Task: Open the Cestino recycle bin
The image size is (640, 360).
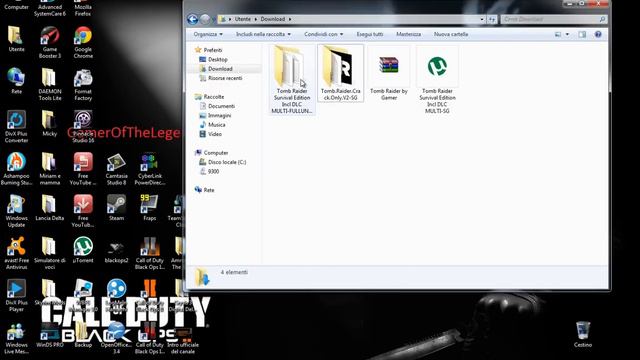Action: point(582,334)
